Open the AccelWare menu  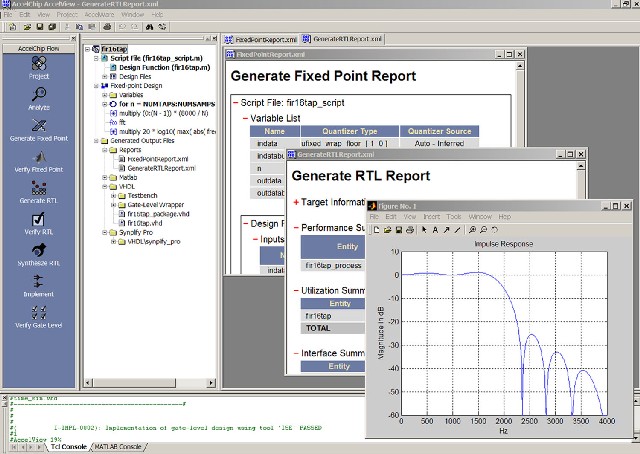pos(100,15)
